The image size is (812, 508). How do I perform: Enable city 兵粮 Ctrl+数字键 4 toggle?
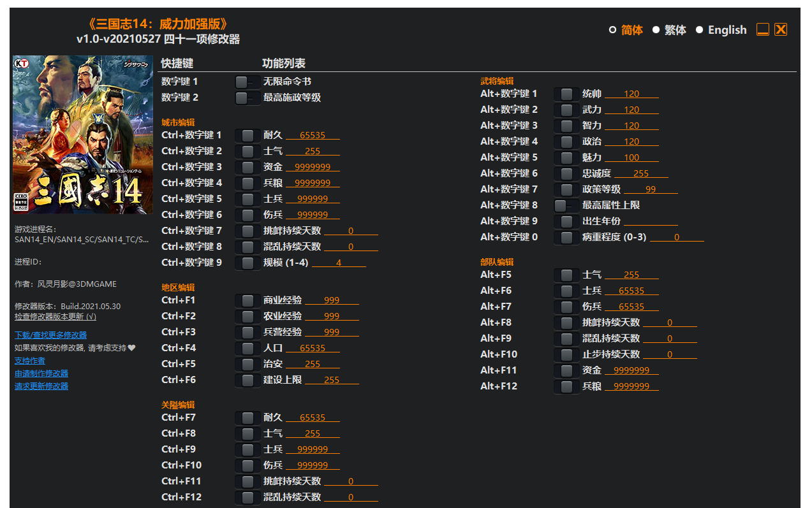pos(247,183)
